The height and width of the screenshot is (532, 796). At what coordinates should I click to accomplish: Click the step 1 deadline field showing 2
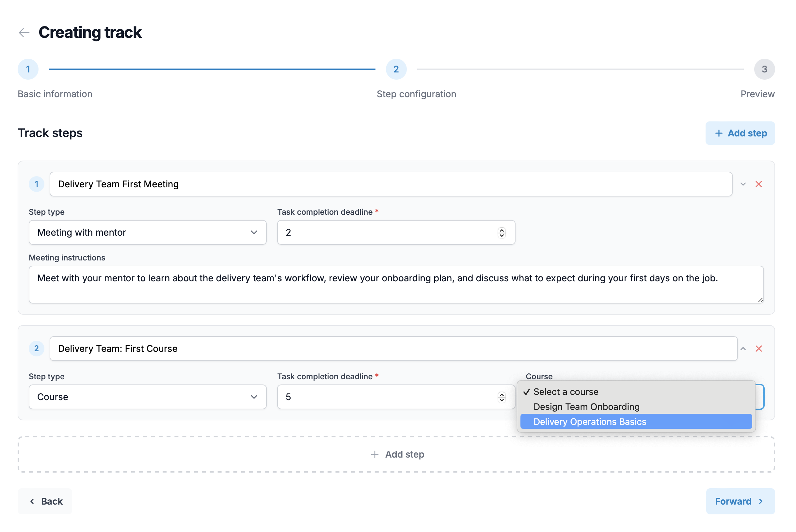[x=396, y=232]
